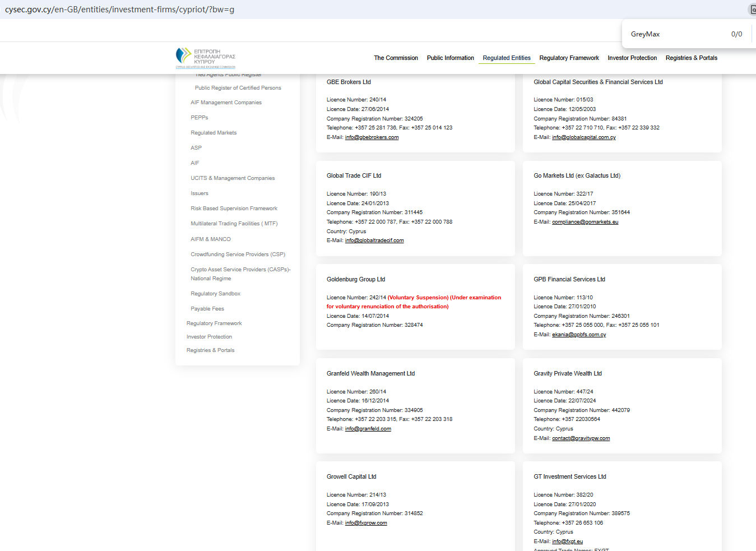Open Public Register of Certified Persons
The height and width of the screenshot is (551, 756).
click(238, 88)
